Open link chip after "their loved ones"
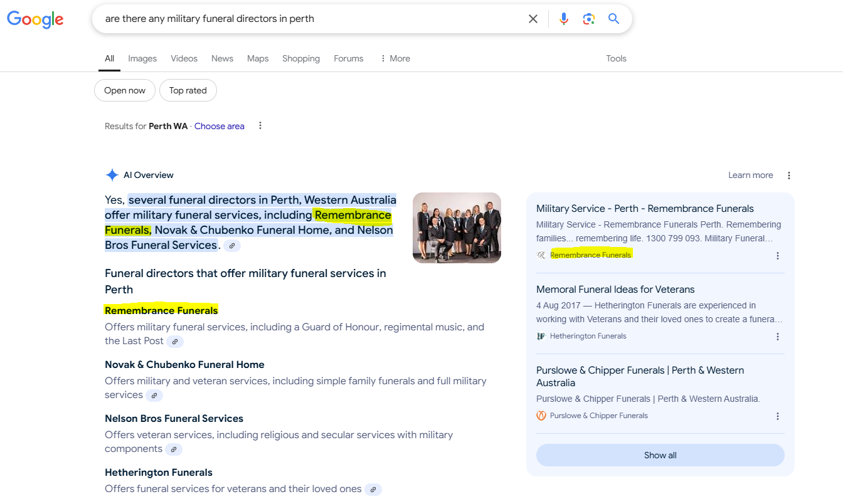 (x=373, y=490)
